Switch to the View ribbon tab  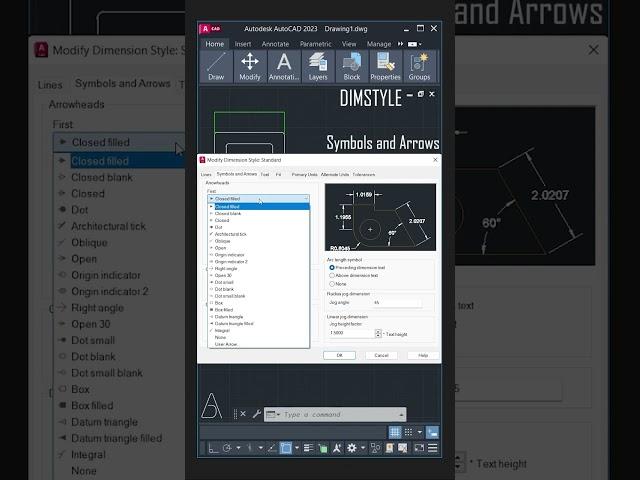(x=349, y=44)
